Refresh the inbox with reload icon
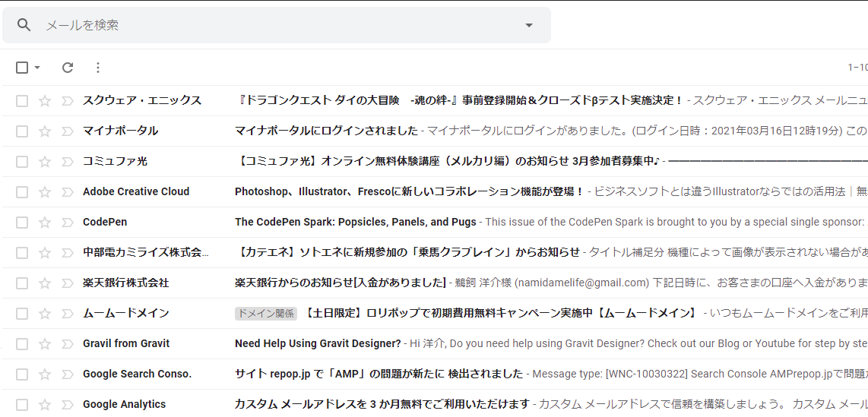The width and height of the screenshot is (868, 417). coord(68,68)
